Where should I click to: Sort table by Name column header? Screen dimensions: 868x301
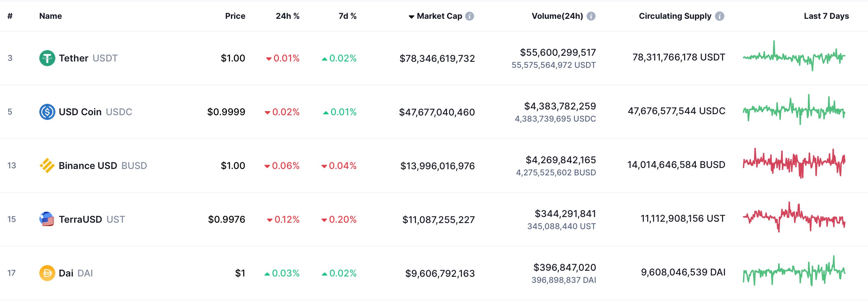(51, 16)
